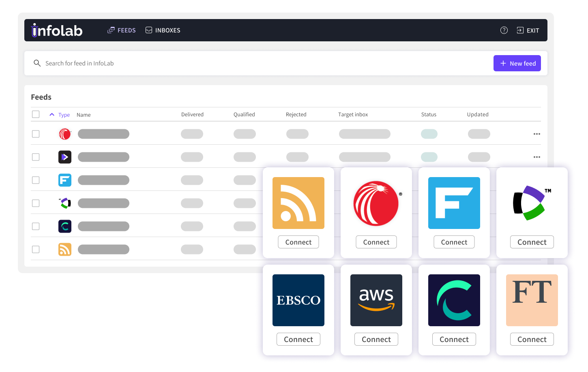Image resolution: width=588 pixels, height=372 pixels.
Task: Click the LexisNexis red globe tile icon
Action: [x=376, y=203]
